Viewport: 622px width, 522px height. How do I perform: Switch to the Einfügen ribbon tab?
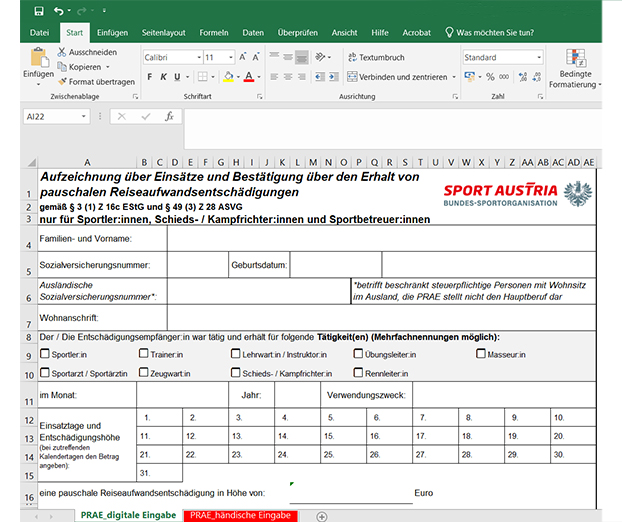pyautogui.click(x=112, y=33)
